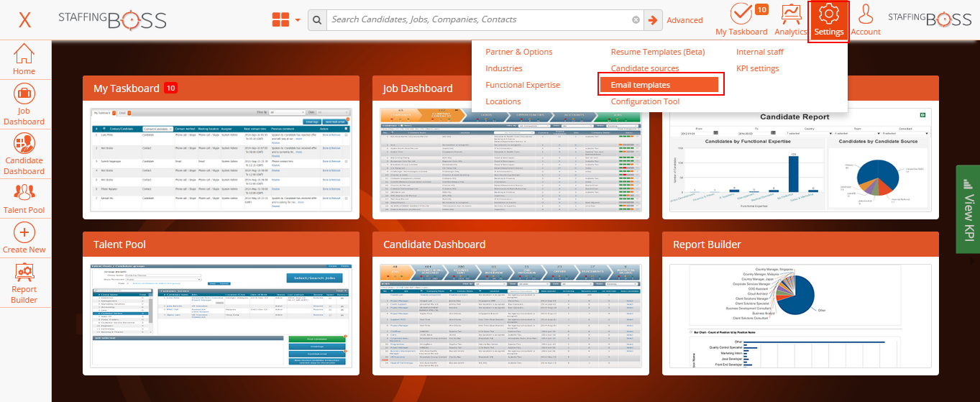Open Resume Templates (Beta) menu item
980x402 pixels.
(x=658, y=52)
